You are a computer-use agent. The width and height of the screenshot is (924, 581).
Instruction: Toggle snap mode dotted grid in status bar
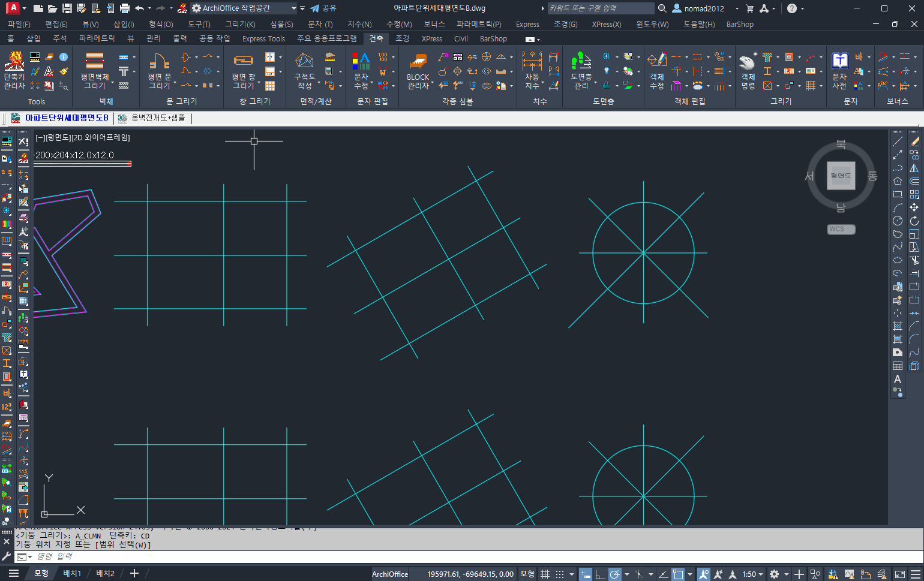click(560, 574)
